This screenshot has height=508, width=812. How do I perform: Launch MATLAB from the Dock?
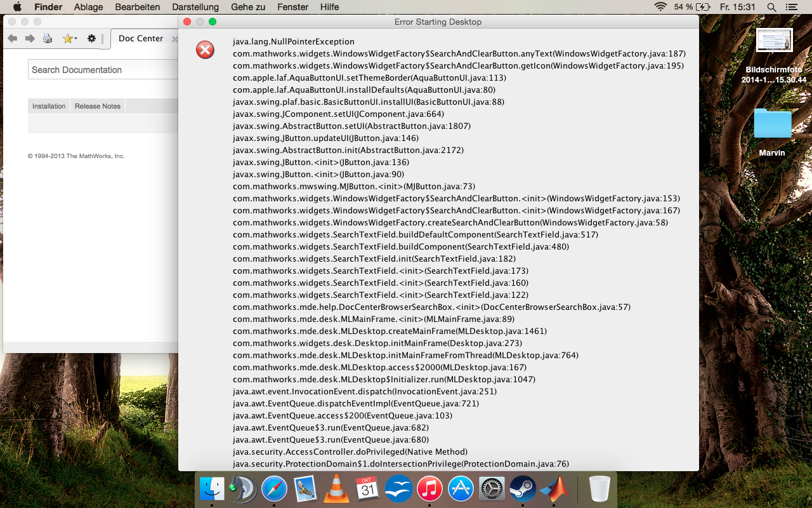coord(554,489)
